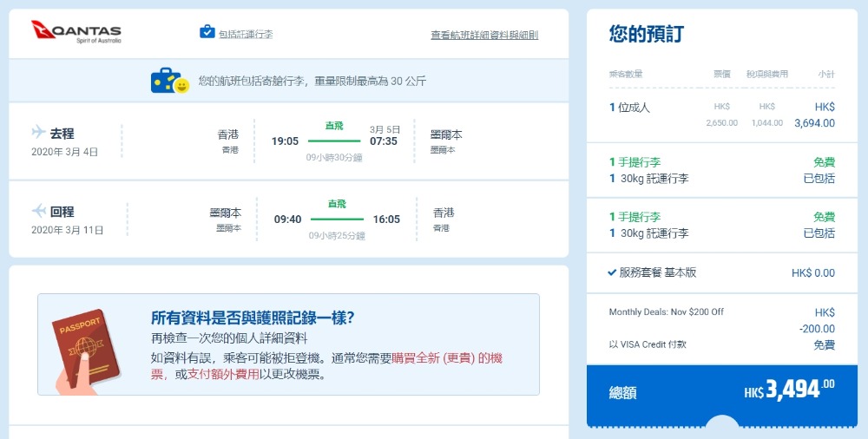Screen dimensions: 868x439
Task: Click the 以 VISA Credit 付款 row
Action: [x=648, y=344]
